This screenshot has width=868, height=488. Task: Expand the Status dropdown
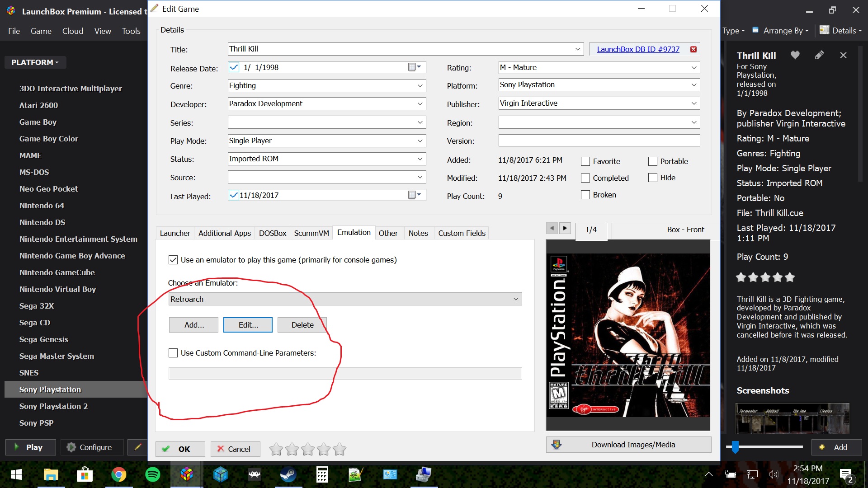(420, 159)
